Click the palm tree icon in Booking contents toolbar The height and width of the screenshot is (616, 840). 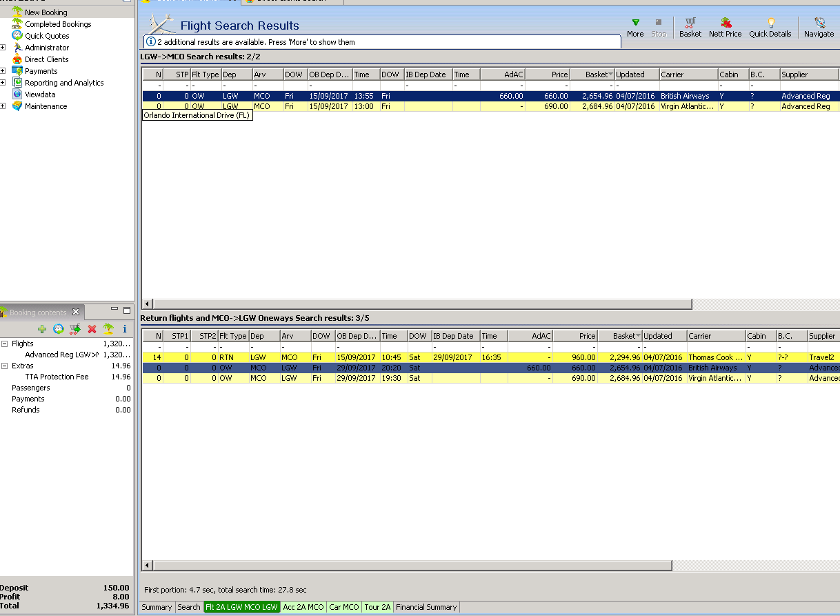108,329
